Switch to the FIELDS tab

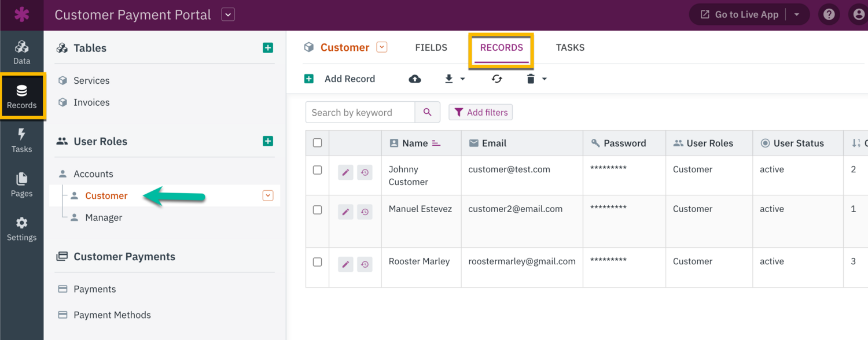pos(431,48)
